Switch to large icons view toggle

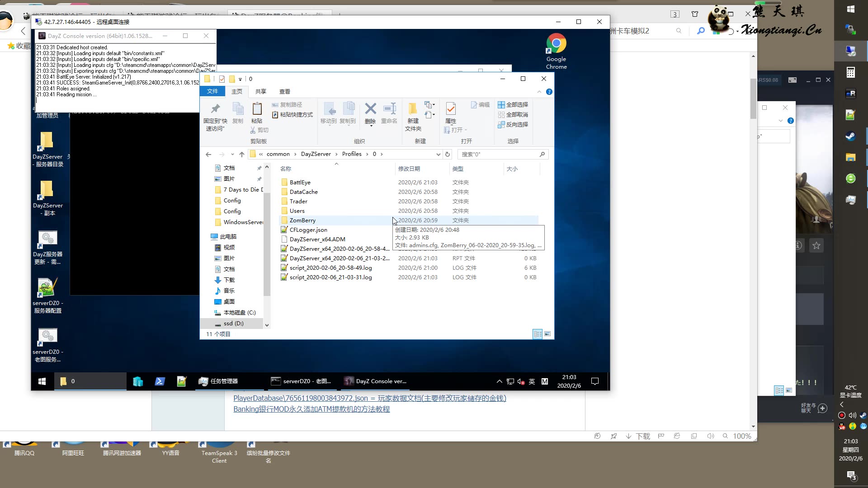click(x=547, y=334)
